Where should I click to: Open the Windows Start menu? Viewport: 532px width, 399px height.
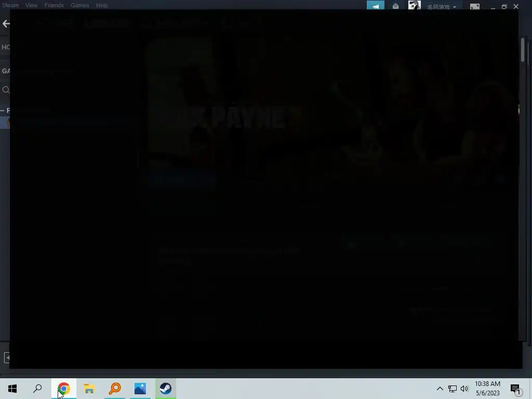pos(12,389)
